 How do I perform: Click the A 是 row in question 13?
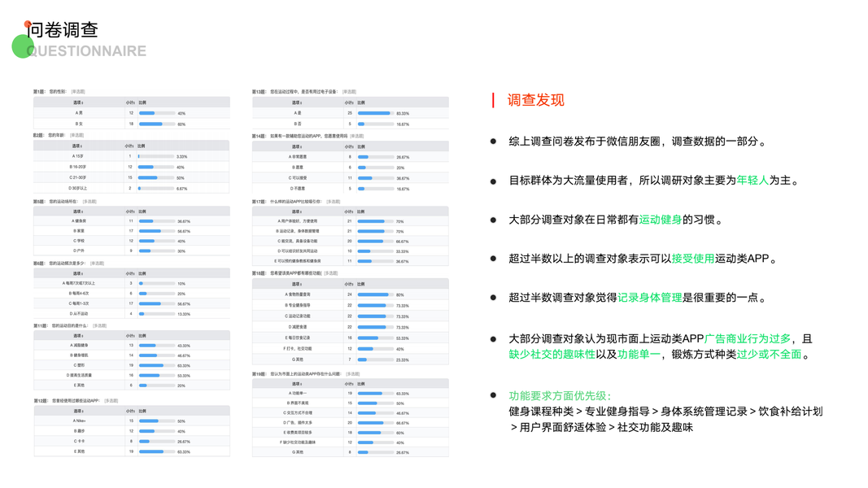351,113
